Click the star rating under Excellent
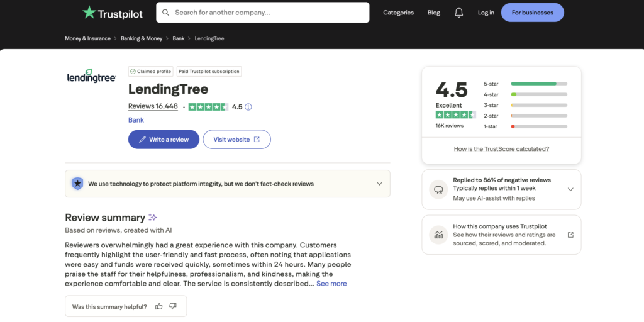Viewport: 644px width, 322px height. (455, 114)
